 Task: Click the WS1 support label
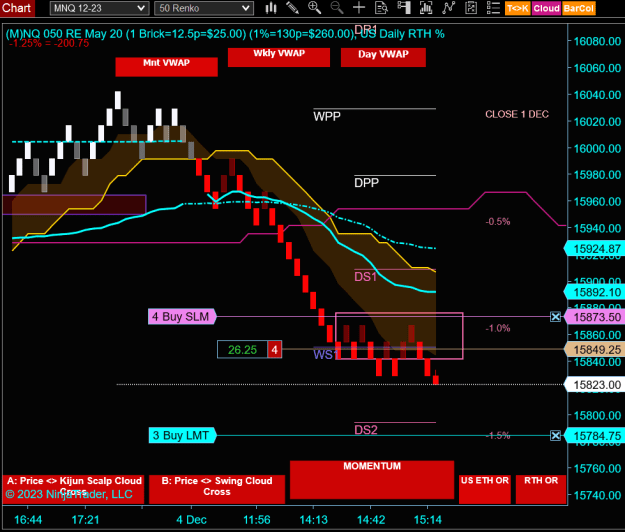click(x=326, y=354)
